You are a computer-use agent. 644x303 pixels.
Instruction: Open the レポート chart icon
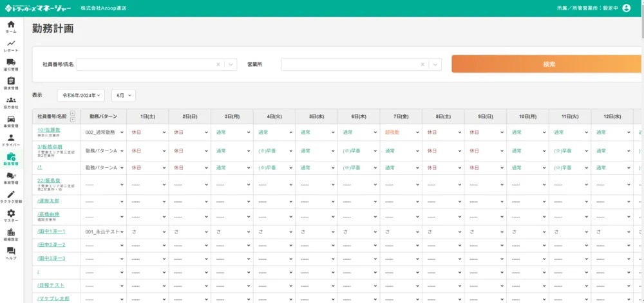pos(11,43)
